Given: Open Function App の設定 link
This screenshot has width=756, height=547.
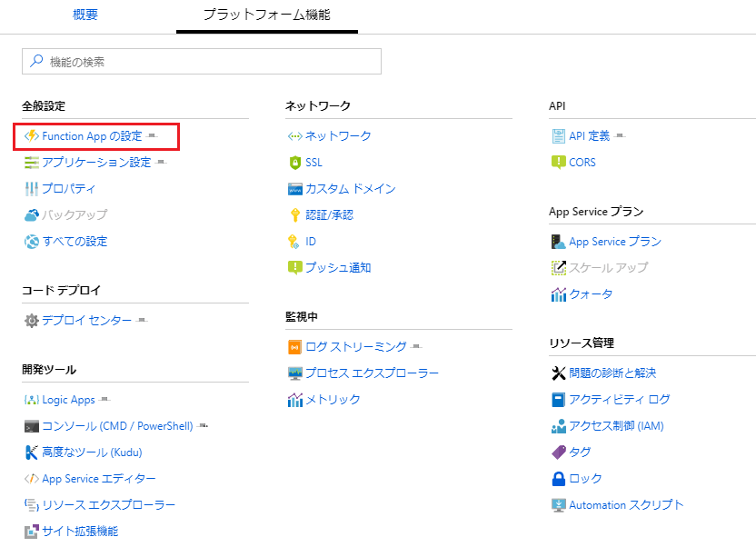Looking at the screenshot, I should pyautogui.click(x=92, y=136).
